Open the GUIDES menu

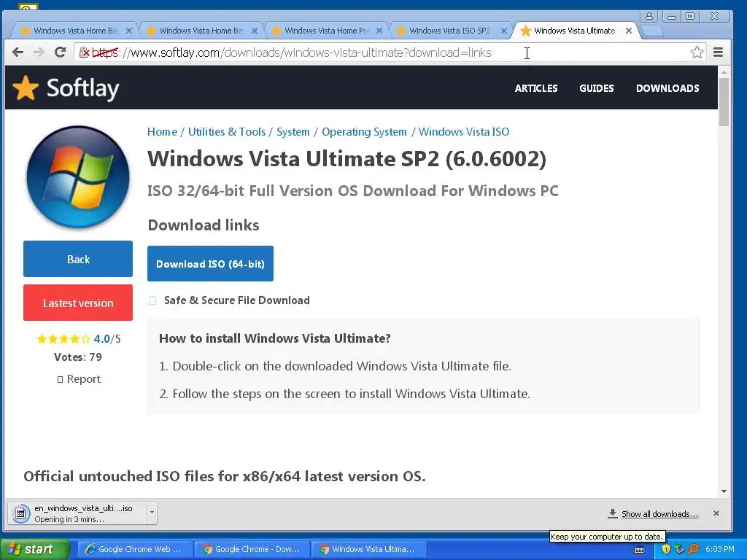pos(597,88)
